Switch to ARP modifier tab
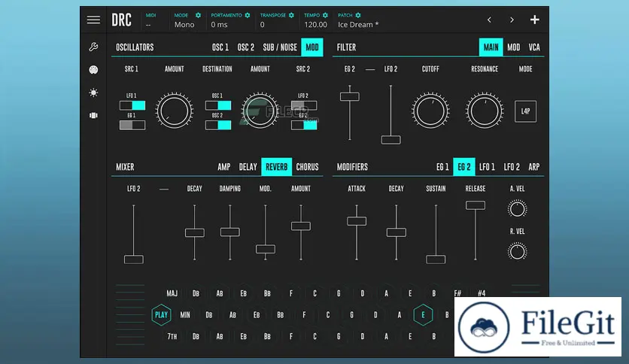The height and width of the screenshot is (364, 629). click(534, 167)
